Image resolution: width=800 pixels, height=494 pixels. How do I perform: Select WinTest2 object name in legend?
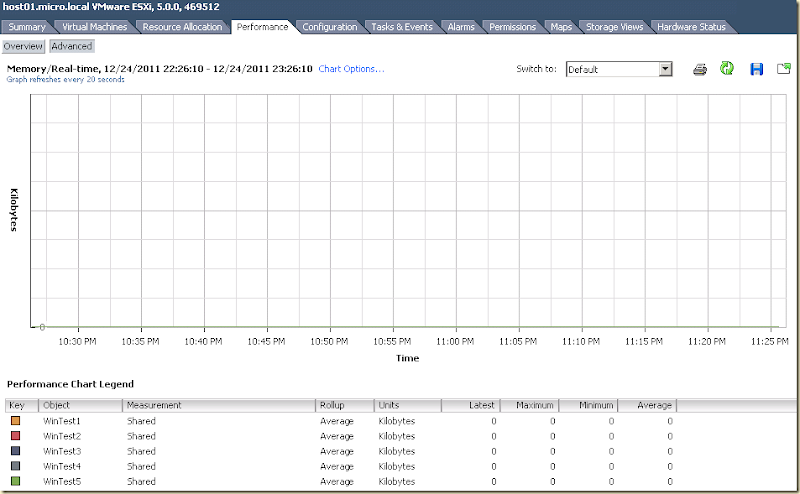[x=62, y=436]
